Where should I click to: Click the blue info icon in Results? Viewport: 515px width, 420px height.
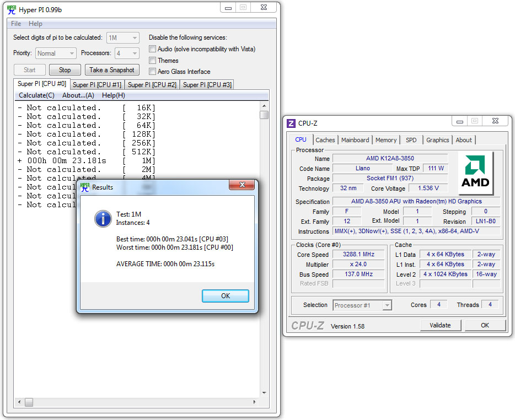coord(103,219)
